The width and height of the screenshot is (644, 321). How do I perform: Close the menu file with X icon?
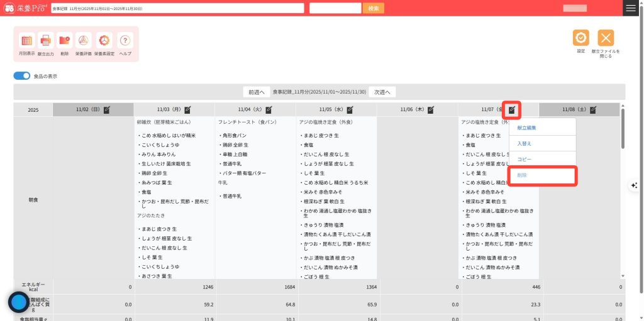605,38
